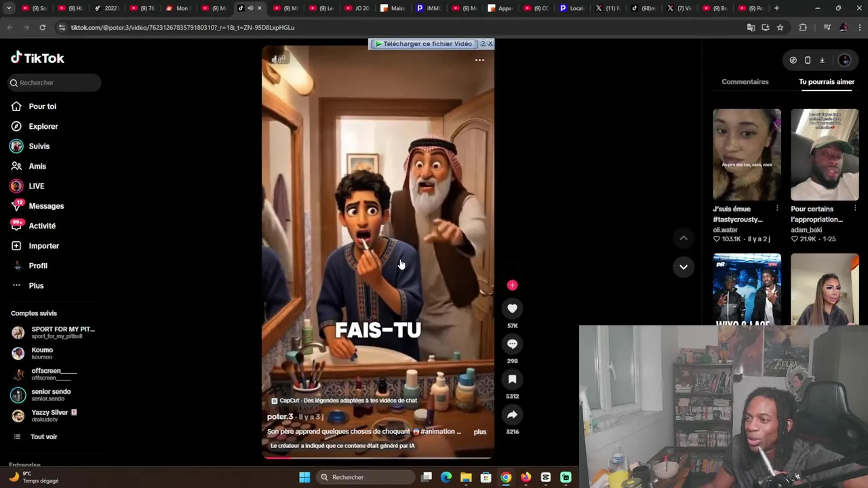Like the video with the heart icon
The width and height of the screenshot is (868, 488).
(512, 308)
